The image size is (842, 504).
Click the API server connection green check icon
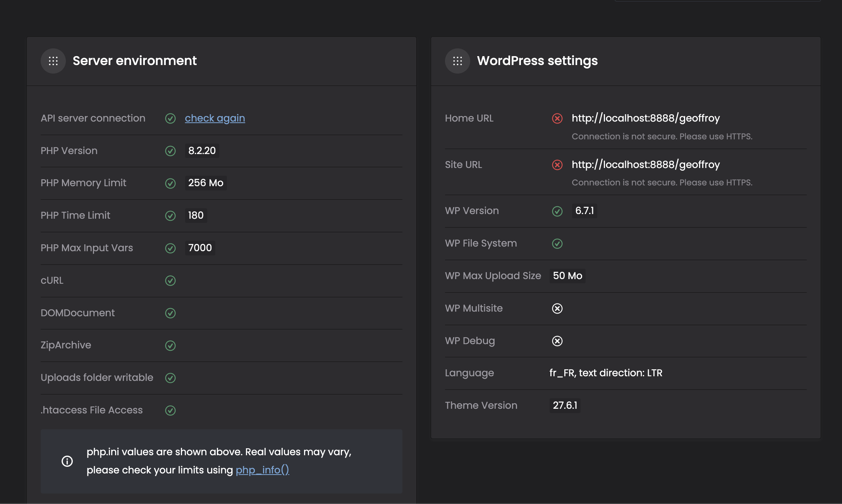click(x=170, y=118)
